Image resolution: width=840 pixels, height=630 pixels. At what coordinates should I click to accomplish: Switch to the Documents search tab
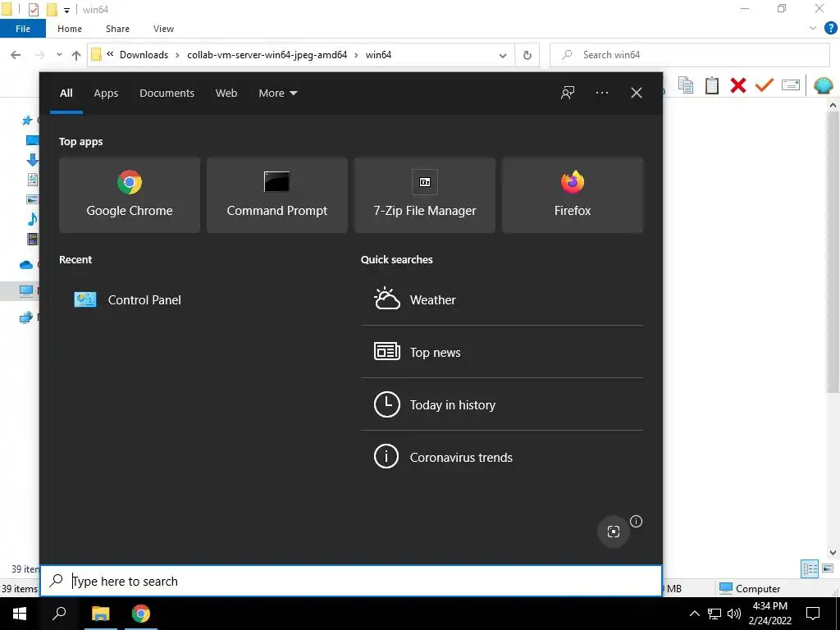coord(167,94)
